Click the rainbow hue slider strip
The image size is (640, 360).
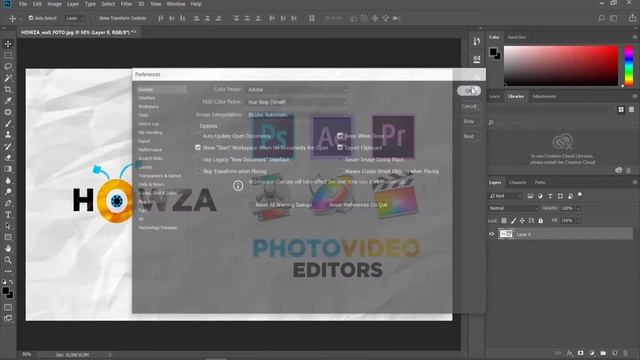629,66
